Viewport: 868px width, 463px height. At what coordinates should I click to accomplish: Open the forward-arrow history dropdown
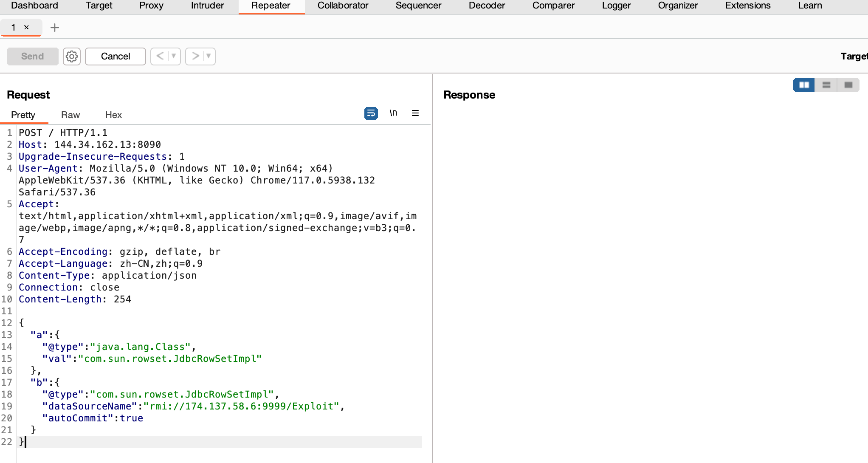click(x=207, y=56)
